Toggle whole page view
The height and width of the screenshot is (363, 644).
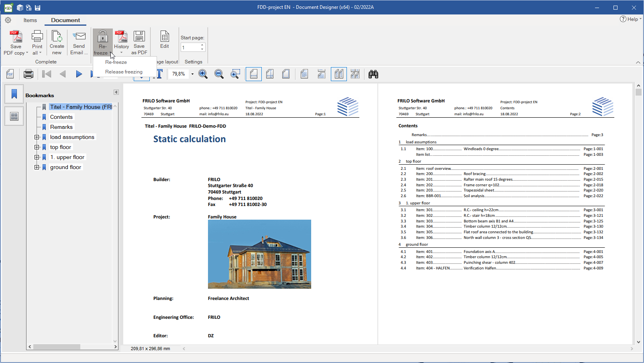[286, 74]
